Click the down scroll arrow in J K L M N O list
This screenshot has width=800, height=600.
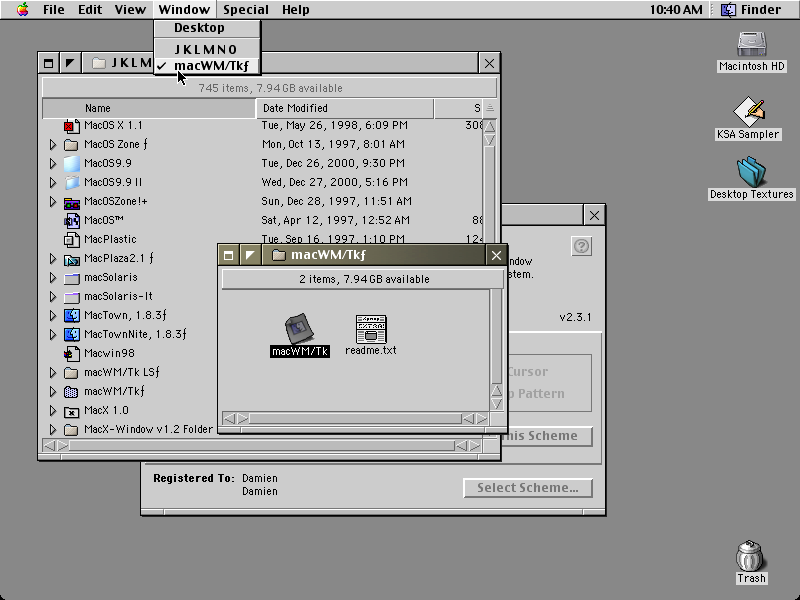[489, 140]
